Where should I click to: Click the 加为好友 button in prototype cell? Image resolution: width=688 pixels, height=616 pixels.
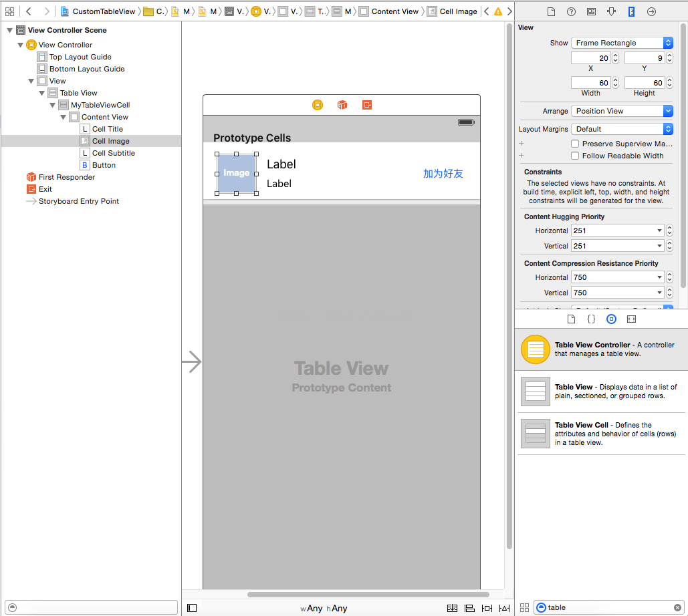(443, 174)
